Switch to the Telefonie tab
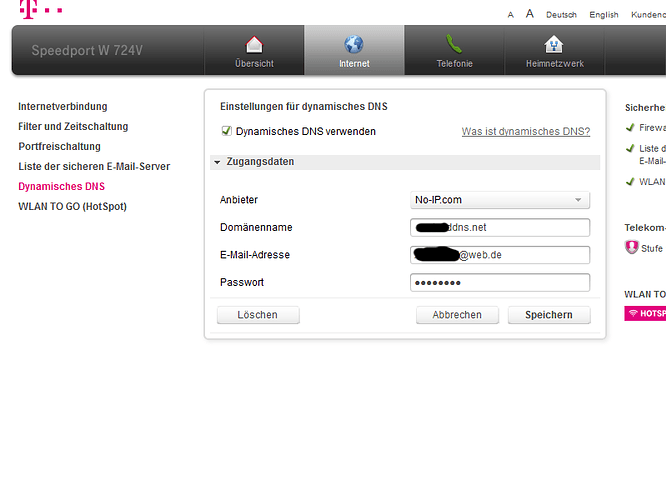Image resolution: width=666 pixels, height=500 pixels. pyautogui.click(x=454, y=50)
